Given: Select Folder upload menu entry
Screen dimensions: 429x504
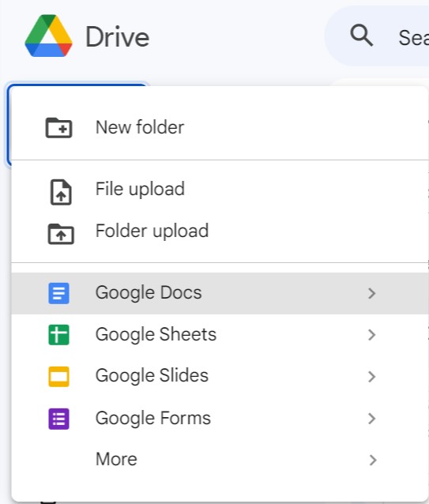Looking at the screenshot, I should click(x=220, y=231).
